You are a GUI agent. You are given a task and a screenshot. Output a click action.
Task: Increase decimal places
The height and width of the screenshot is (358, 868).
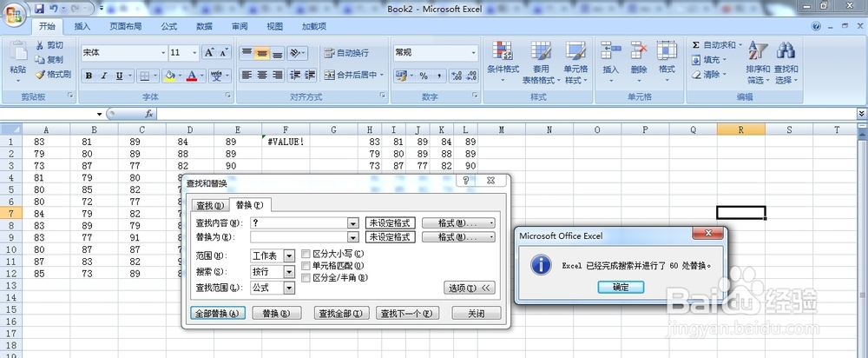pyautogui.click(x=457, y=76)
